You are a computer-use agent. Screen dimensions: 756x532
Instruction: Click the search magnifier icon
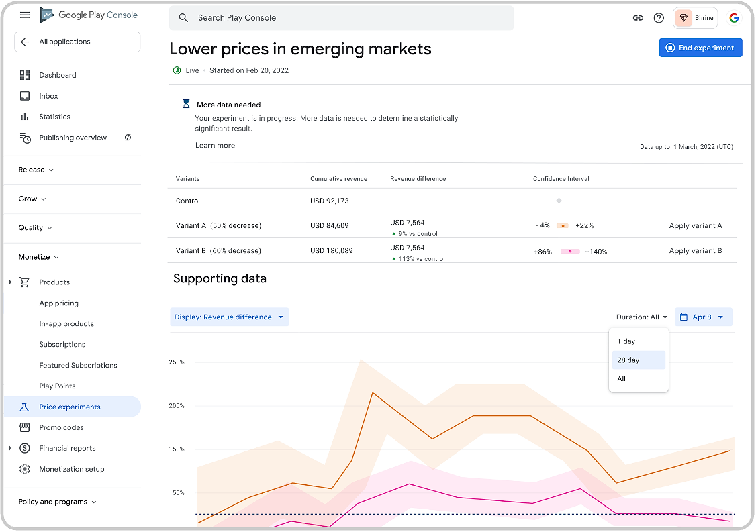pyautogui.click(x=183, y=18)
